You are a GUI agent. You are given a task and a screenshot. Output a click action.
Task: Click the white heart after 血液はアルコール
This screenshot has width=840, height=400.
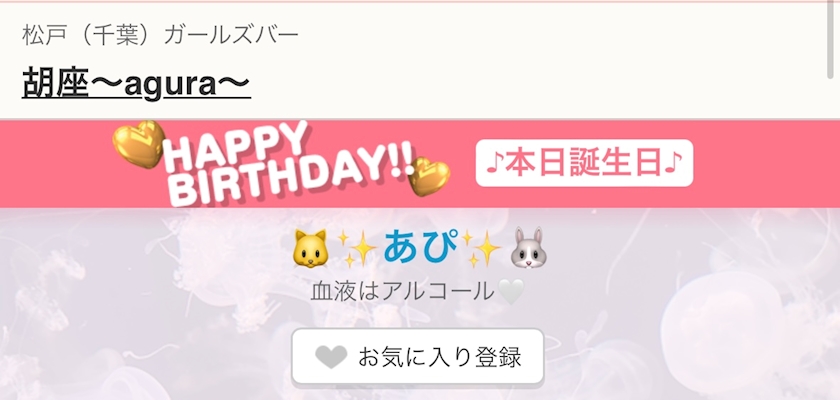pyautogui.click(x=511, y=292)
